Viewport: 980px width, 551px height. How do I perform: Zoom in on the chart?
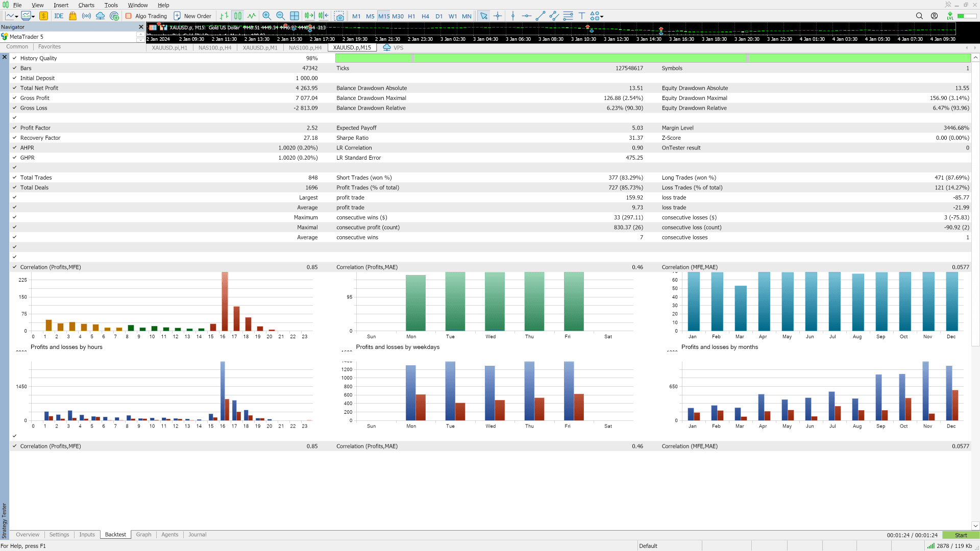[266, 16]
